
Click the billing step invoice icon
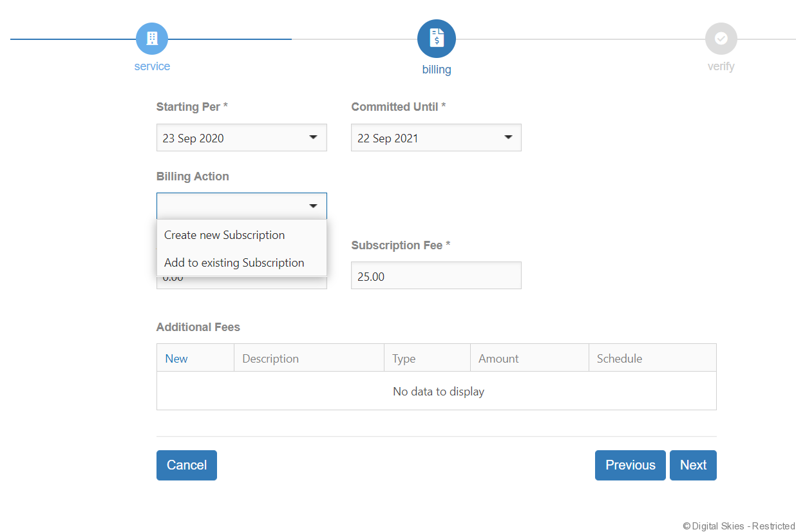point(437,39)
